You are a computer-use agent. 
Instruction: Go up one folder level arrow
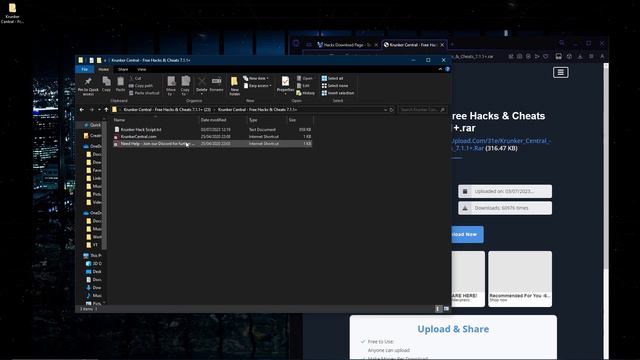(x=106, y=110)
